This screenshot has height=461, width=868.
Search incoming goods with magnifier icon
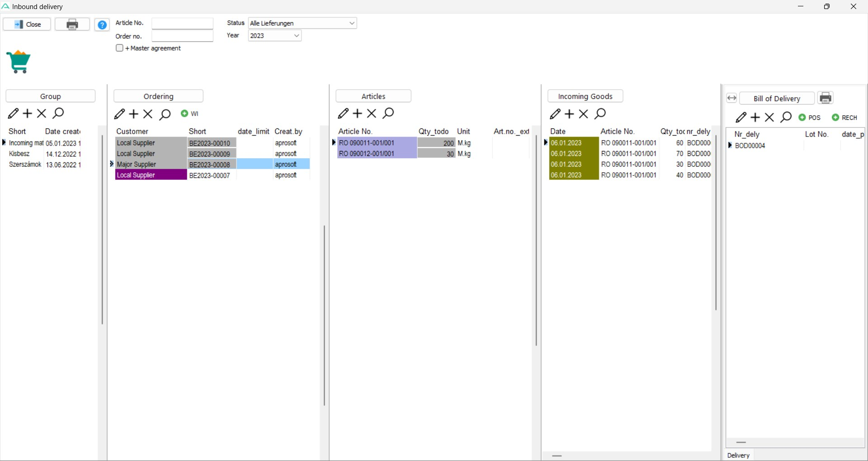pyautogui.click(x=600, y=114)
